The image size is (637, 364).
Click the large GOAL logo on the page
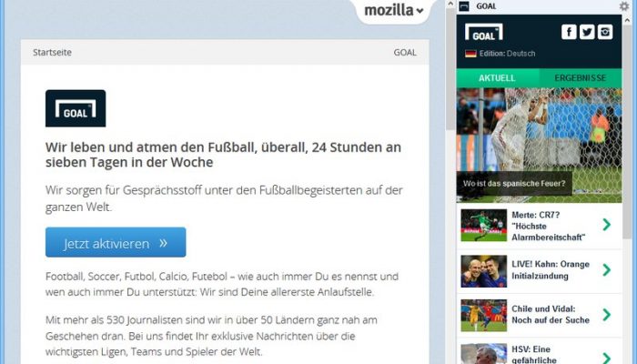pos(76,108)
